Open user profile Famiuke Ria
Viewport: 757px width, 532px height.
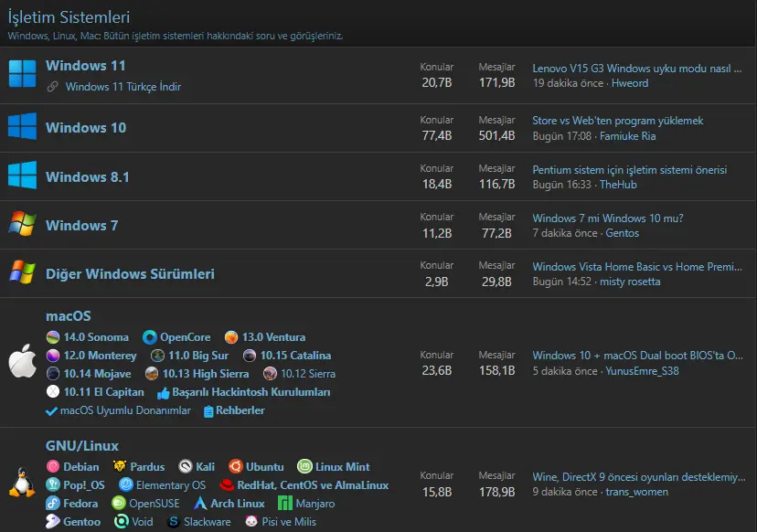[627, 136]
